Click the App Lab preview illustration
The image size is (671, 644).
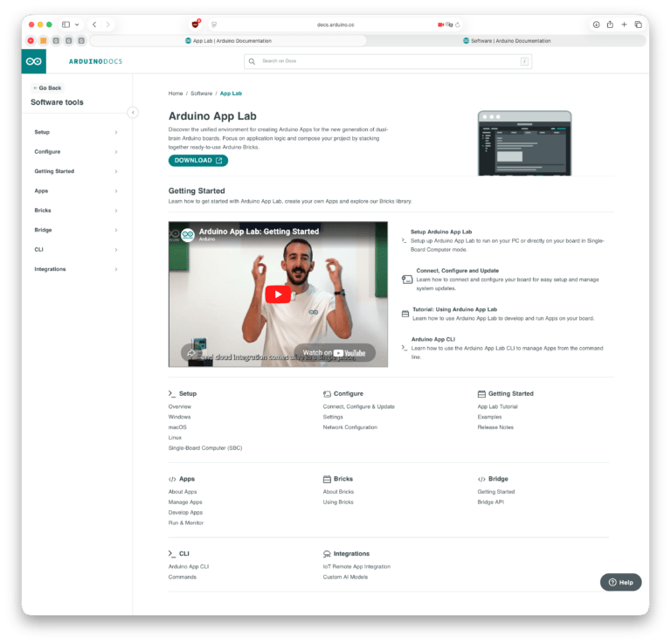click(524, 143)
